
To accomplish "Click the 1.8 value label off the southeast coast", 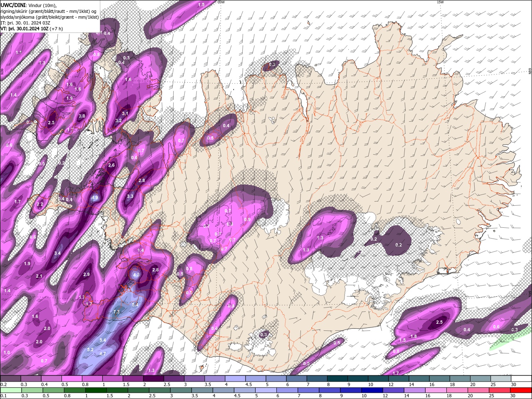I will pyautogui.click(x=414, y=336).
